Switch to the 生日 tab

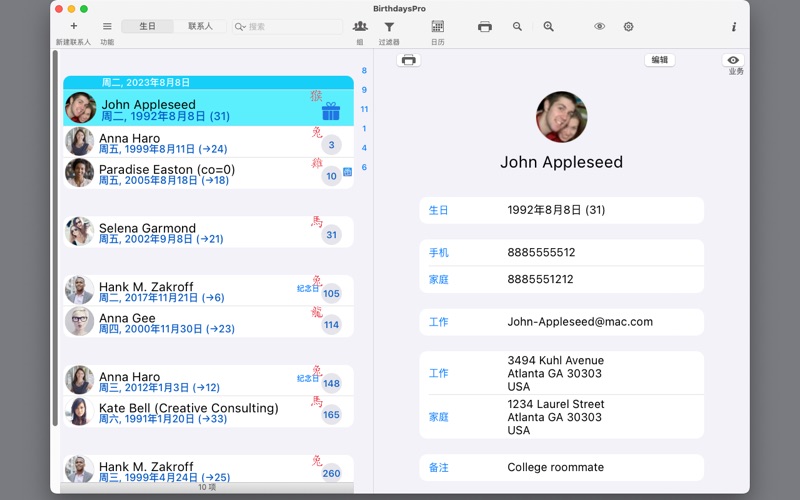[147, 26]
